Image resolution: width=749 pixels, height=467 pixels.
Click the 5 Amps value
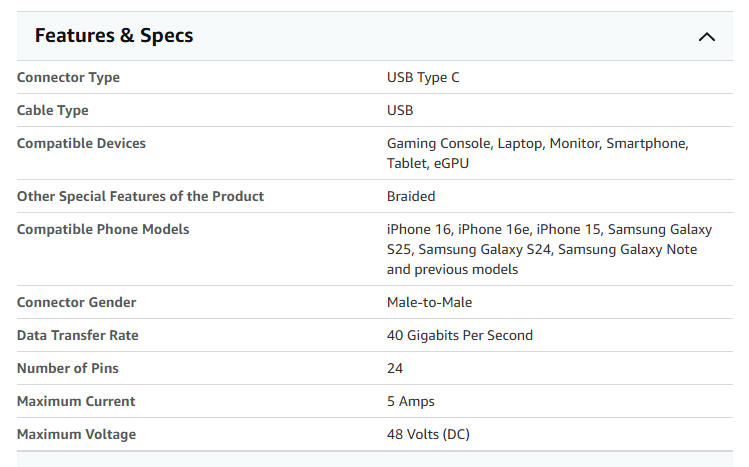click(411, 402)
